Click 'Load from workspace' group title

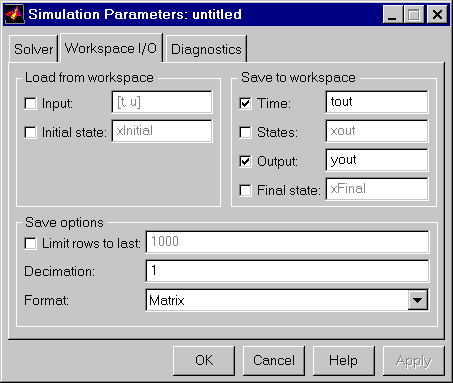point(89,78)
